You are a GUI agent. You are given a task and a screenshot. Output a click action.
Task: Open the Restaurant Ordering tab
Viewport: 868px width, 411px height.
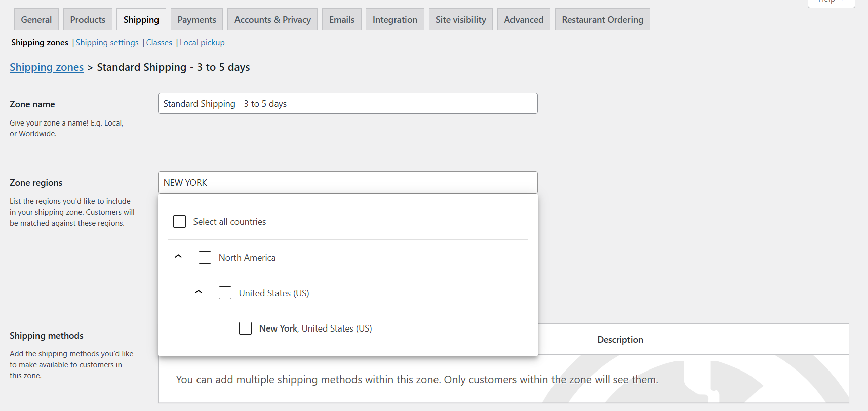point(602,20)
